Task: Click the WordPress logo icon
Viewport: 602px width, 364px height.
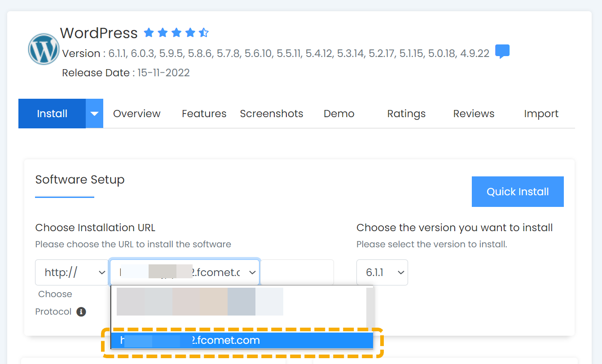Action: [x=44, y=49]
